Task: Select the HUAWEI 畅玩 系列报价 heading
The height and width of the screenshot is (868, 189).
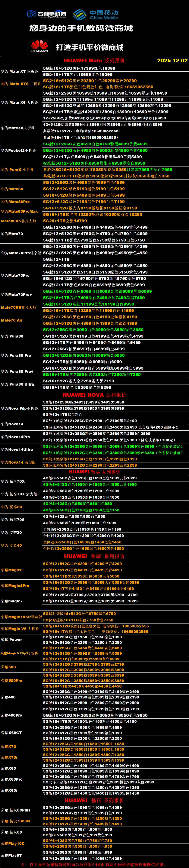Action: click(94, 800)
